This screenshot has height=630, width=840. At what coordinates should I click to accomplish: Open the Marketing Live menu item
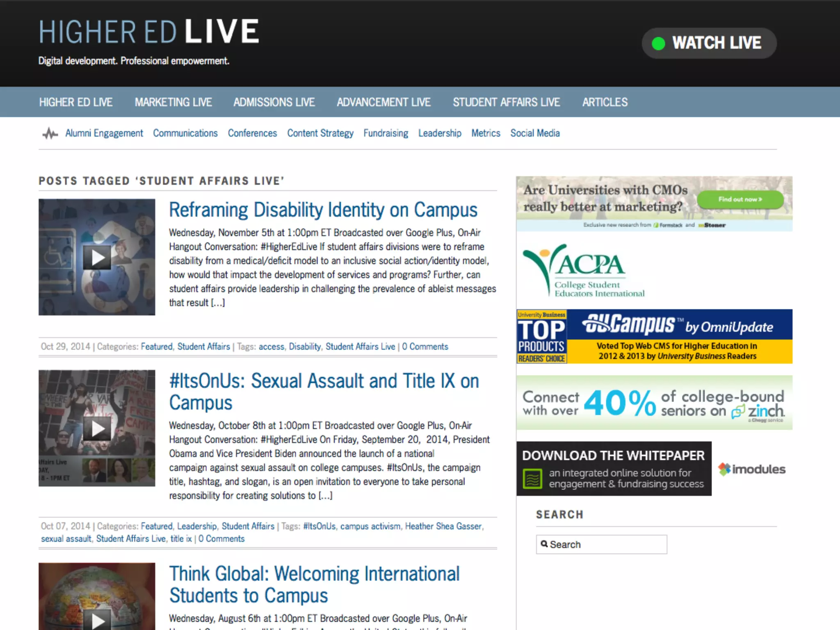173,102
